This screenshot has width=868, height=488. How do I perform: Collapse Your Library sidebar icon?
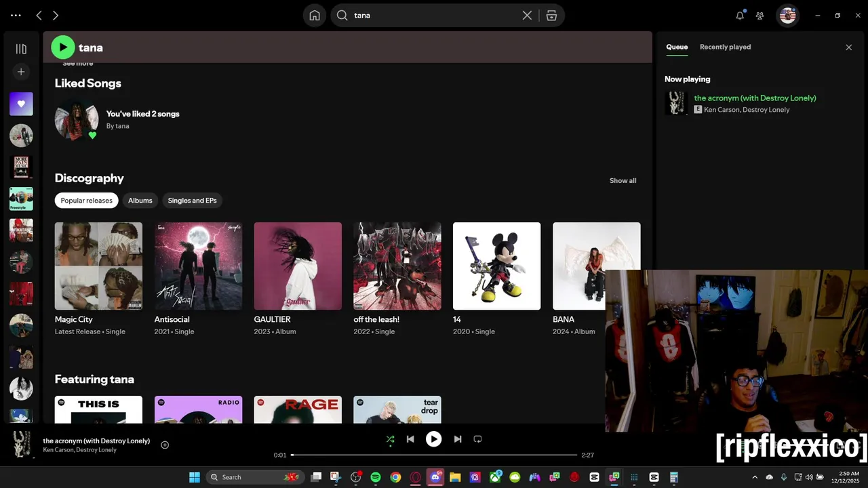[x=21, y=49]
